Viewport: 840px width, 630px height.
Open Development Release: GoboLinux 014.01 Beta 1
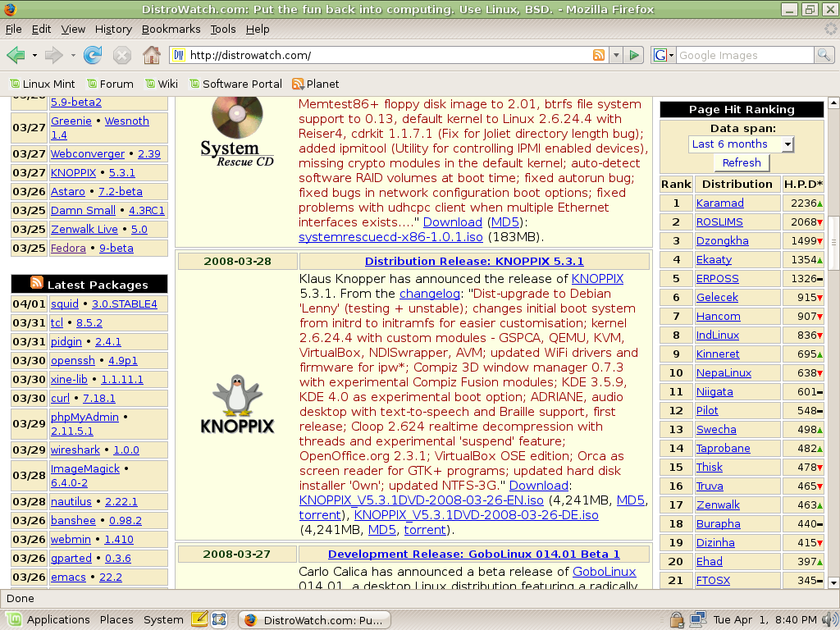473,555
